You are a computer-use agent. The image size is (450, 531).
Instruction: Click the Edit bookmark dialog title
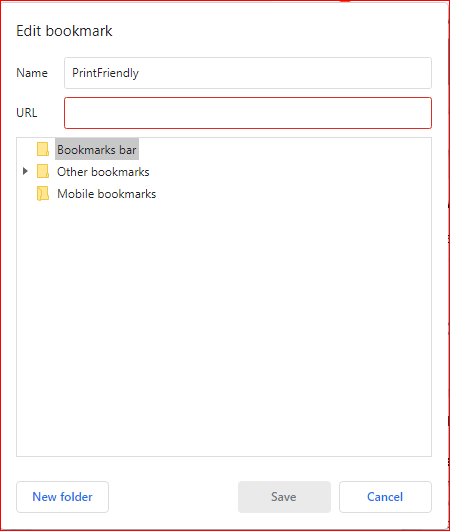click(64, 31)
